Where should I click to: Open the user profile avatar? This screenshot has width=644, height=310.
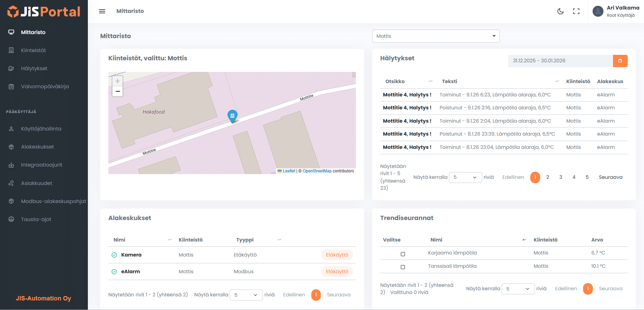tap(598, 11)
